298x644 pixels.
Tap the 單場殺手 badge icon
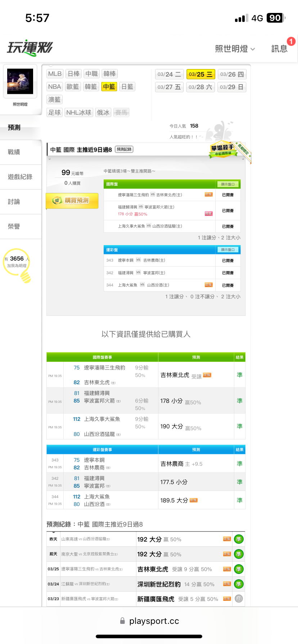(223, 149)
